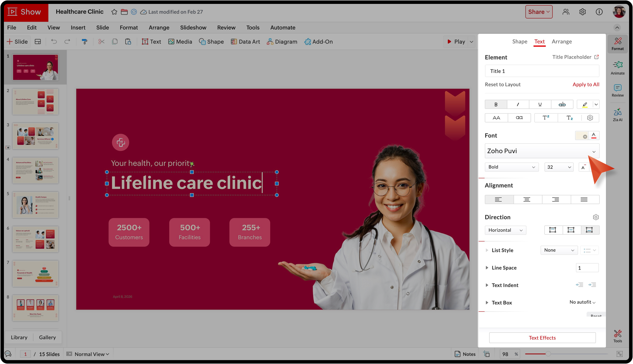Insert a Diagram from toolbar
633x364 pixels.
[x=282, y=41]
